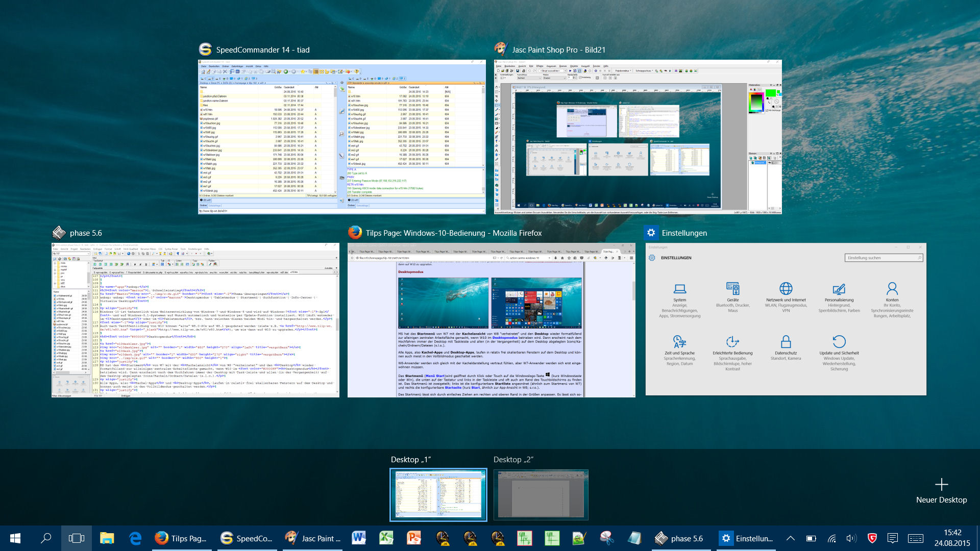
Task: Open PowerPoint from the taskbar
Action: click(413, 538)
